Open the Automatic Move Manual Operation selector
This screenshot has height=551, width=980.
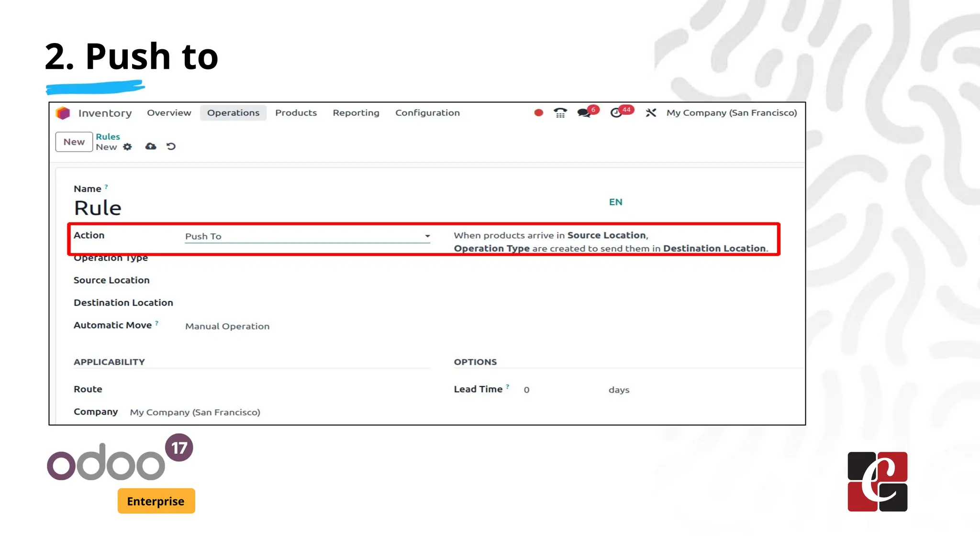click(x=227, y=326)
